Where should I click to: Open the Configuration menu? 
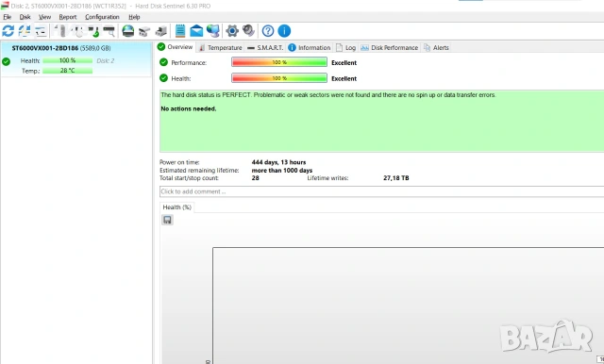click(x=102, y=17)
